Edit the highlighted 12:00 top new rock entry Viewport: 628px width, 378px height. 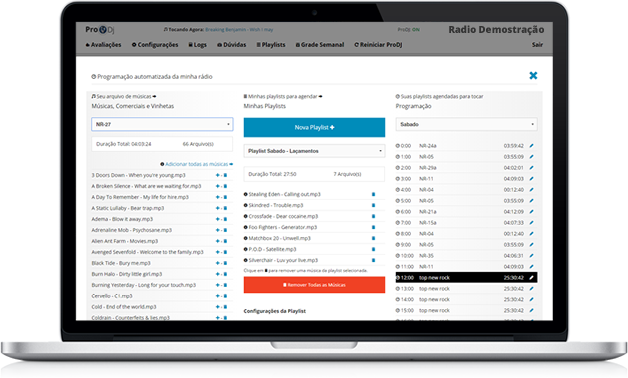(531, 277)
